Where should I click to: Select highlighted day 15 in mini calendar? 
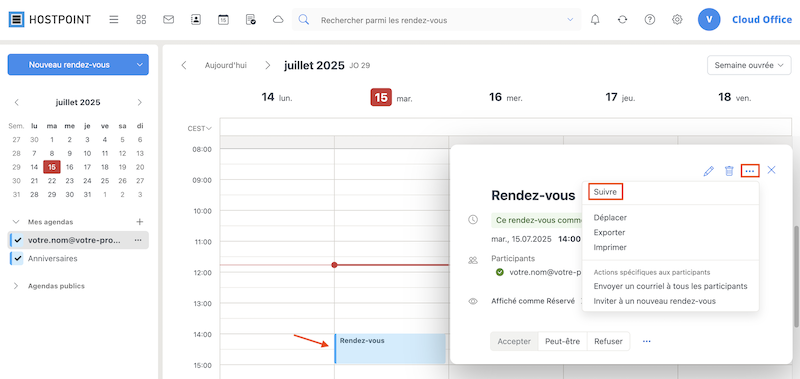point(52,167)
